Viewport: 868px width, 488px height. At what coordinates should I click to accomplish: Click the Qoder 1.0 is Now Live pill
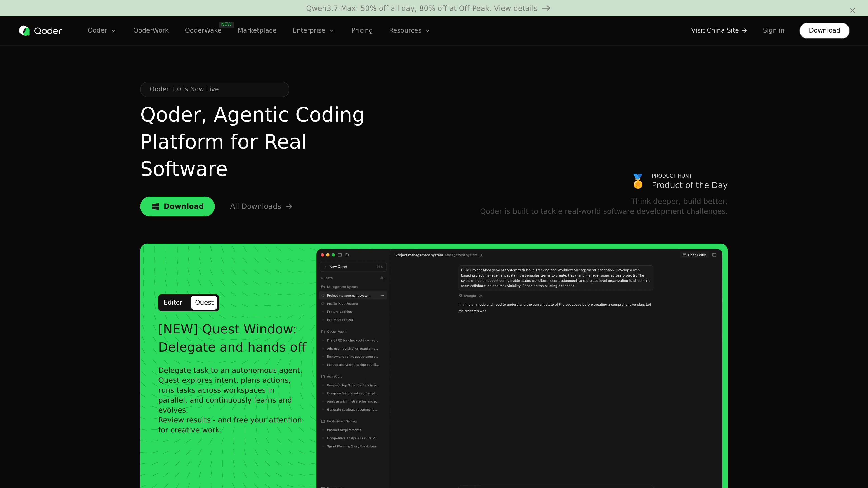click(215, 89)
